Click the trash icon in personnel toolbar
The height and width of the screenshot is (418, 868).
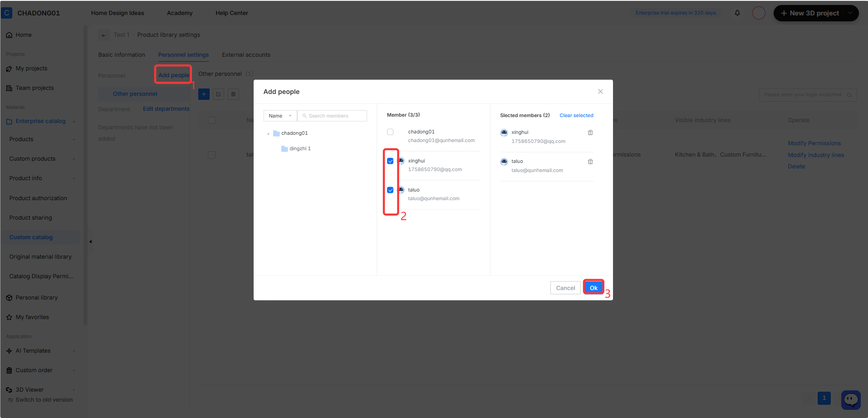pos(233,94)
